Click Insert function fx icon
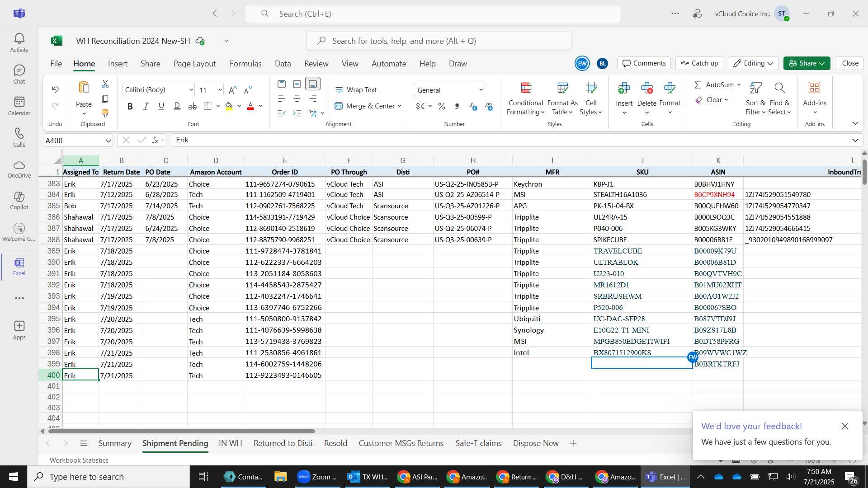This screenshot has width=868, height=488. (x=155, y=140)
